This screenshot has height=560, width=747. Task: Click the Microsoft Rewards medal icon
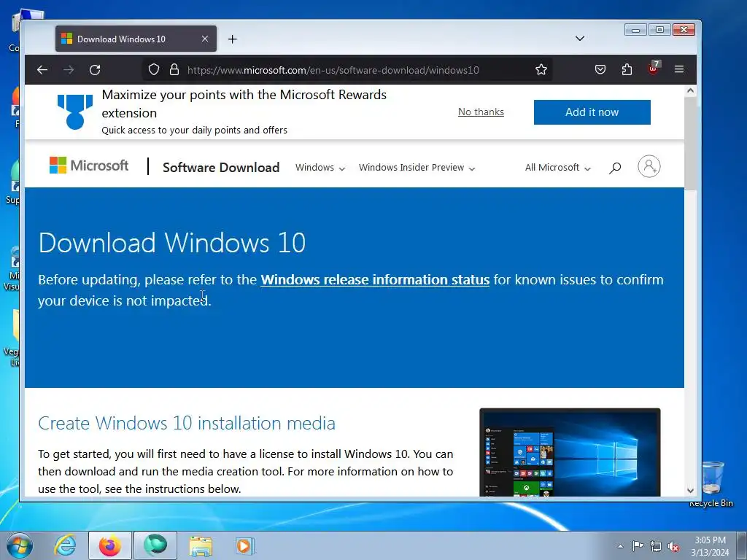pyautogui.click(x=75, y=112)
